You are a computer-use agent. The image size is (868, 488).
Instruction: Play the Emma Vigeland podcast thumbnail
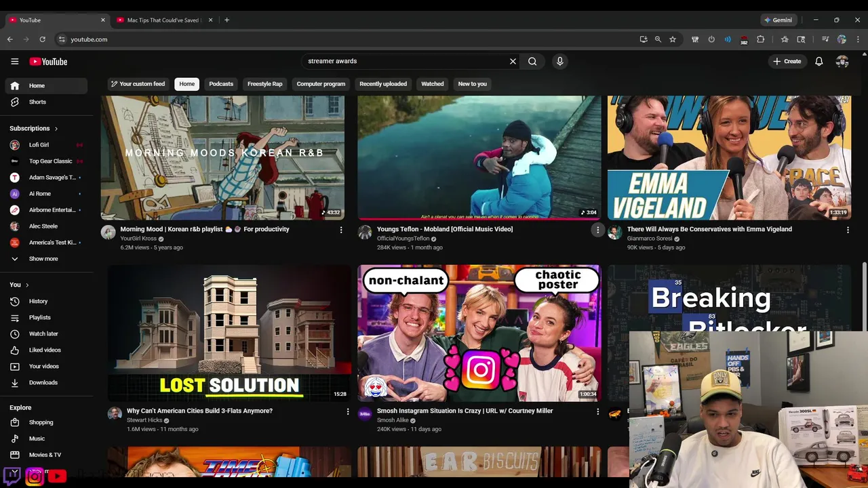tap(729, 157)
